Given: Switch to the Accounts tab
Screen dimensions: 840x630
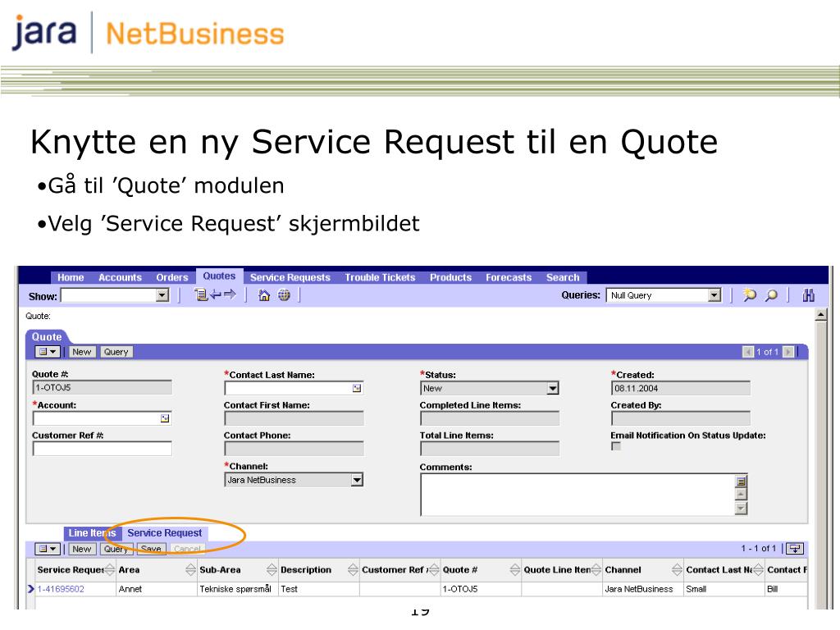Looking at the screenshot, I should (120, 277).
